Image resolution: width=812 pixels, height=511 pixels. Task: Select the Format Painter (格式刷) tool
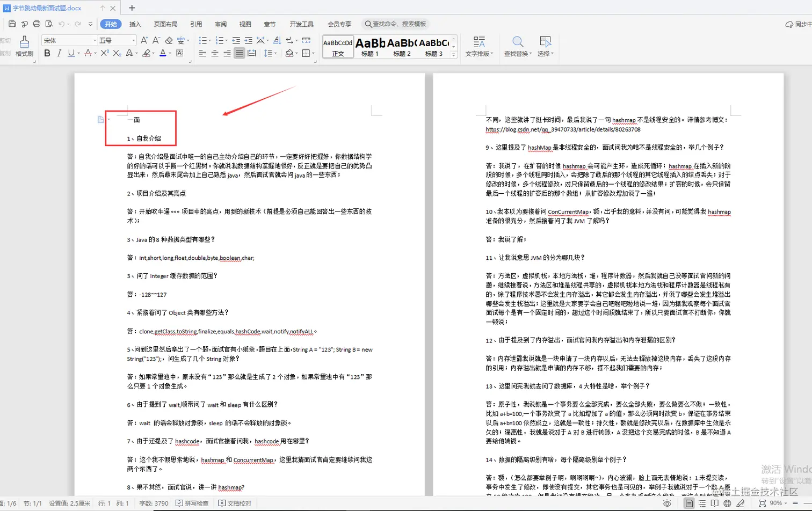24,46
